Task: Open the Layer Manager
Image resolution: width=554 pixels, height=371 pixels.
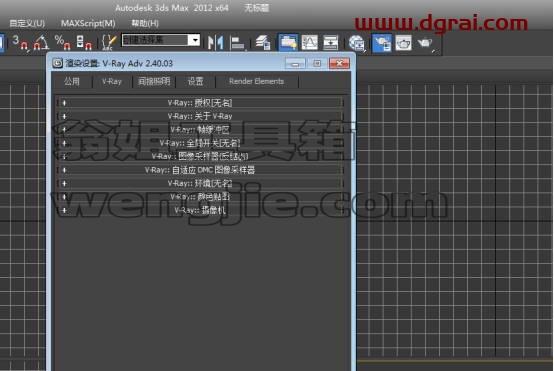Action: [263, 43]
